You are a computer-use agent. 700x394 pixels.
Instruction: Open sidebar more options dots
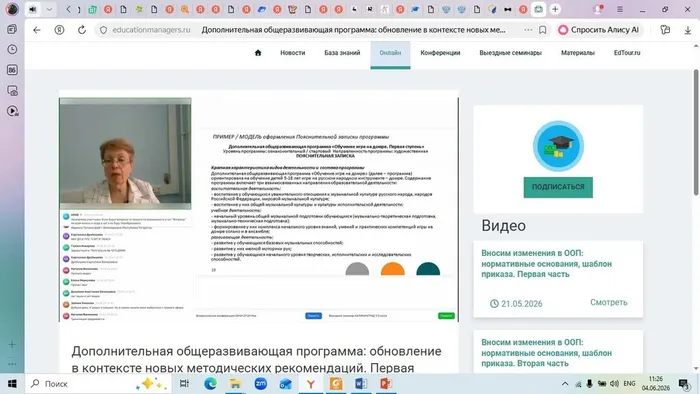click(x=12, y=364)
